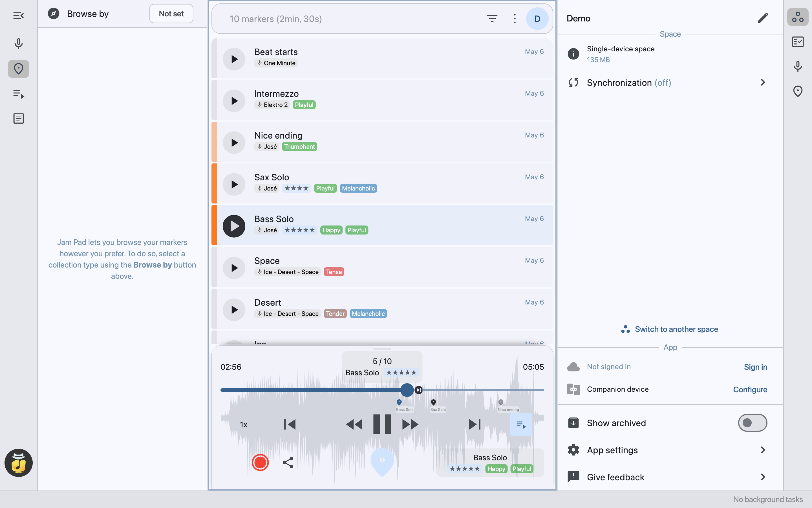Share the current recording
Viewport: 812px width, 508px height.
click(288, 463)
